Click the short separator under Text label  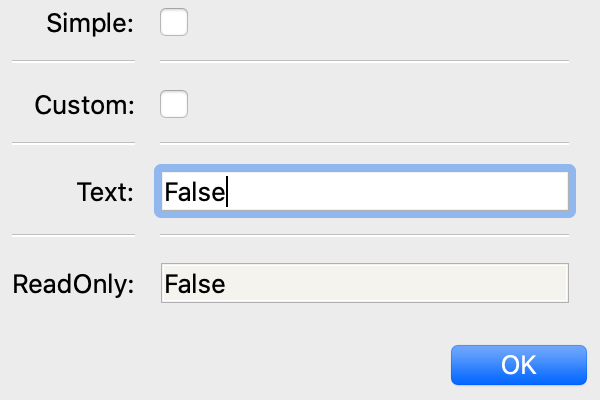tap(72, 235)
